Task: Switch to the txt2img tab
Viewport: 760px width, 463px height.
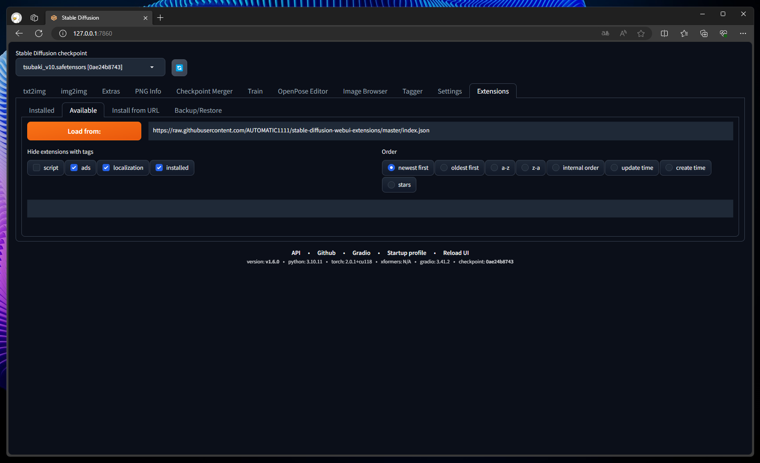Action: [35, 91]
